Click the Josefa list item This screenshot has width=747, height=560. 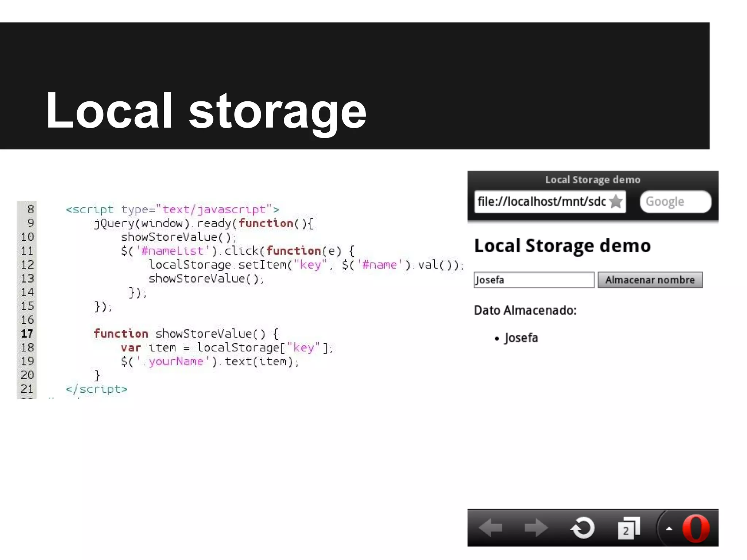521,338
